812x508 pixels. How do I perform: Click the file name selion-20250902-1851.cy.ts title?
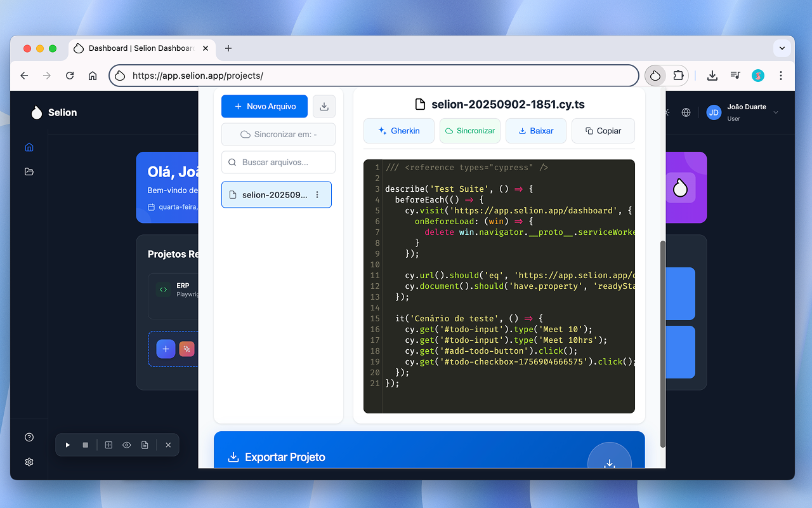(x=509, y=104)
